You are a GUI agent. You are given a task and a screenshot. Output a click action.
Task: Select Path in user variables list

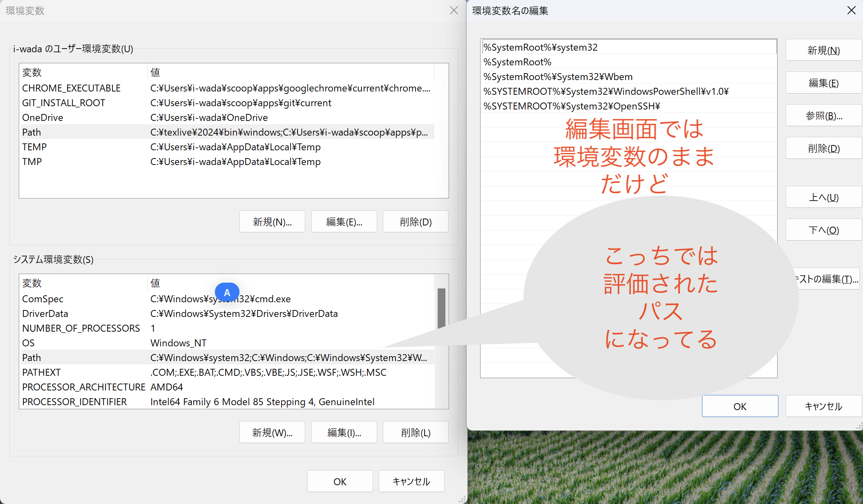point(228,132)
